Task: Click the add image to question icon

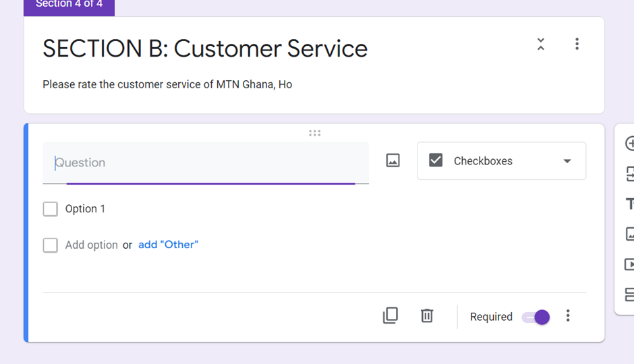Action: [x=393, y=160]
